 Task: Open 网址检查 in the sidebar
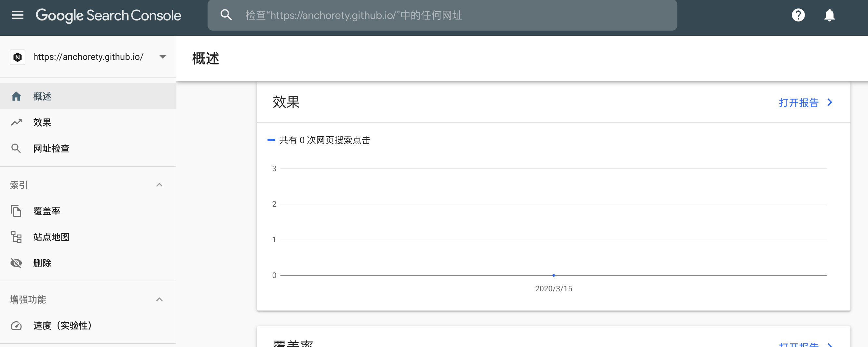[88, 148]
